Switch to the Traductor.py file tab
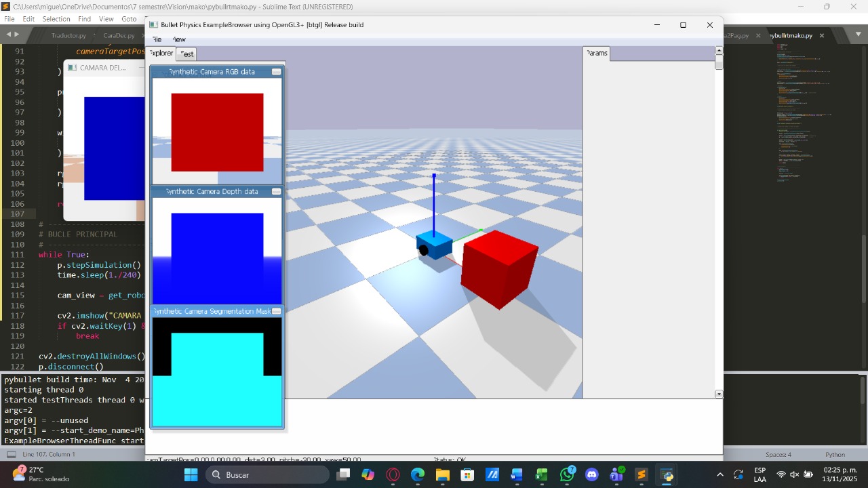This screenshot has height=488, width=868. click(x=68, y=35)
